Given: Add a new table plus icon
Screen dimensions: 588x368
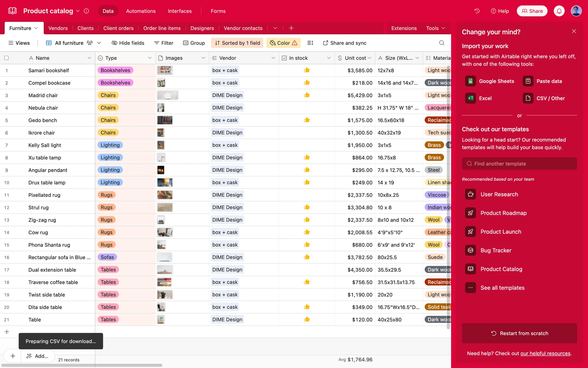Looking at the screenshot, I should [291, 28].
